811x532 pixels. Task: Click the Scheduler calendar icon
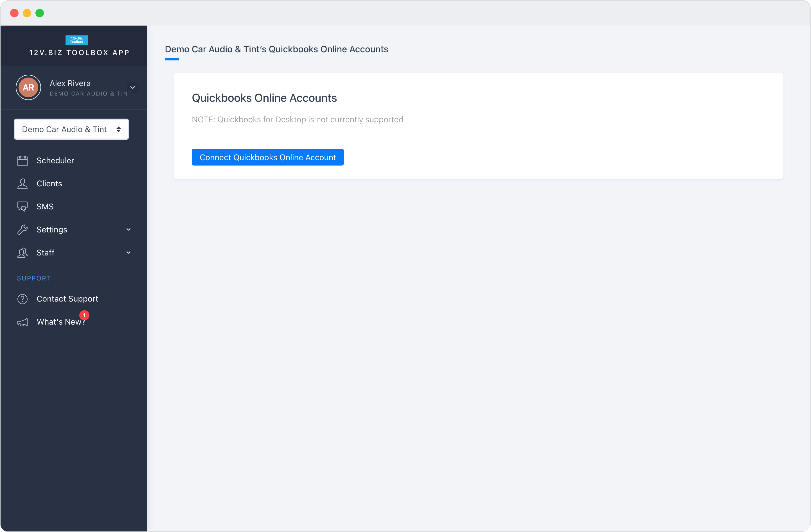(22, 160)
